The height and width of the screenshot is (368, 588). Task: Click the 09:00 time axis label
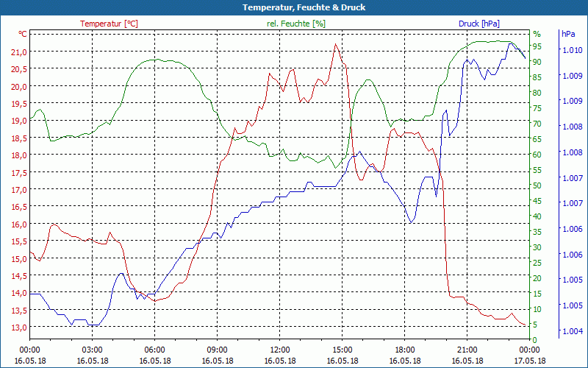point(217,350)
